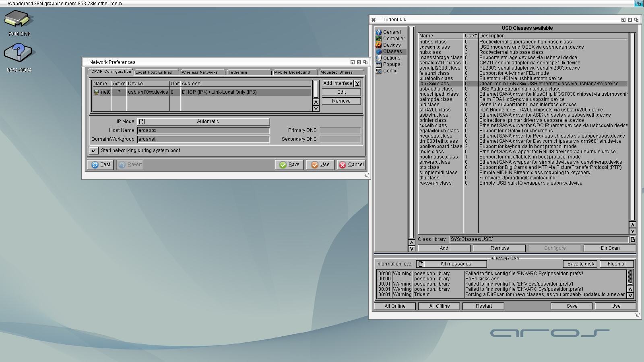Open the Tethering tab
Screen dimensions: 644x362
pyautogui.click(x=249, y=72)
